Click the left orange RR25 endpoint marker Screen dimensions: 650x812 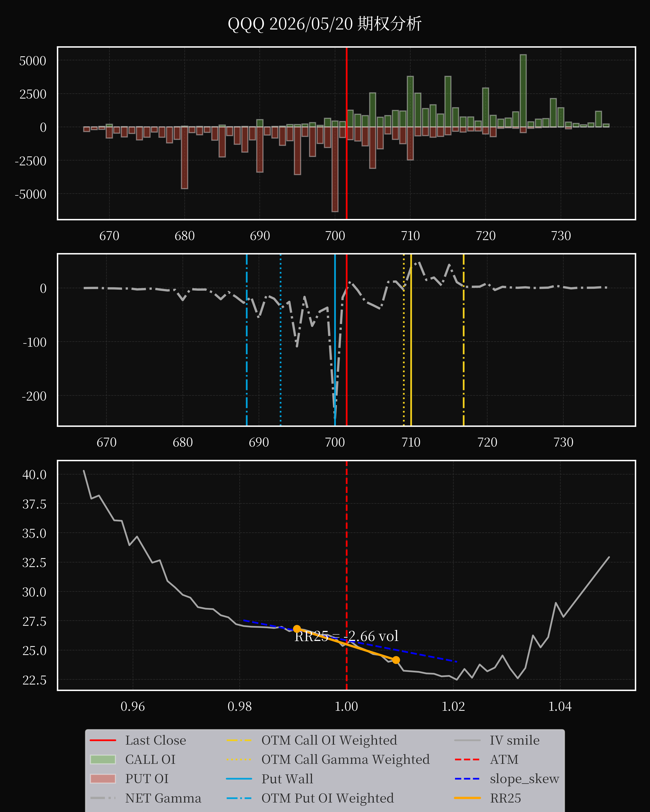[x=297, y=629]
